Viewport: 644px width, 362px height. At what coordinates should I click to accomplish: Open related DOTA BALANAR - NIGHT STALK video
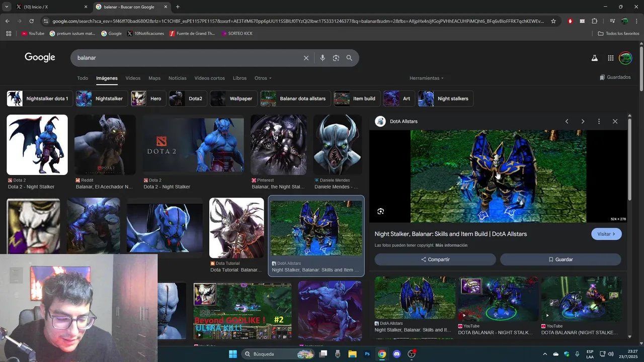pos(498,299)
